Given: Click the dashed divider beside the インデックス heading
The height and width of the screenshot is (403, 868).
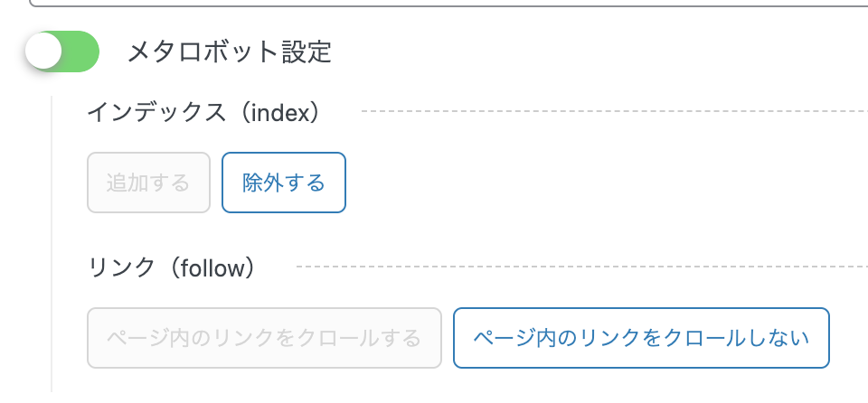Looking at the screenshot, I should tap(615, 111).
